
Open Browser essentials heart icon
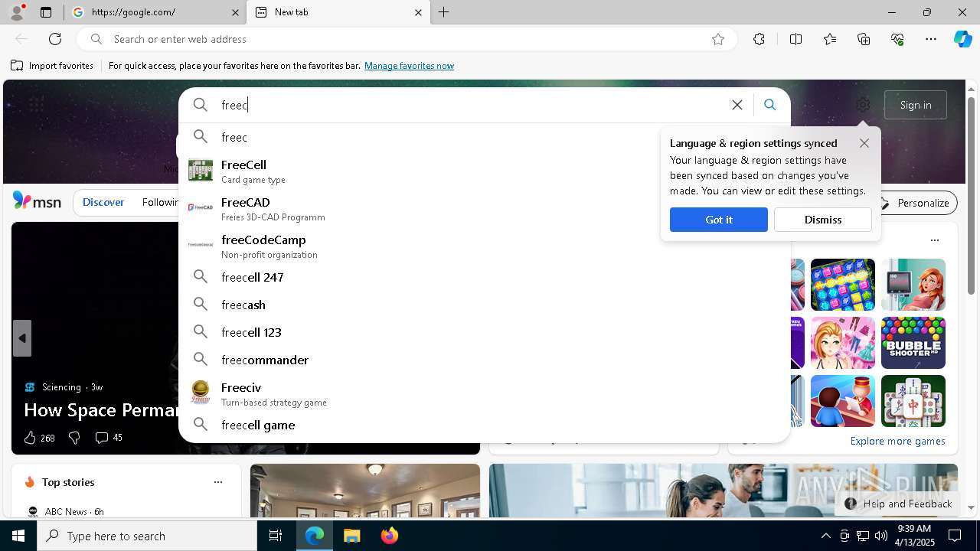coord(897,39)
